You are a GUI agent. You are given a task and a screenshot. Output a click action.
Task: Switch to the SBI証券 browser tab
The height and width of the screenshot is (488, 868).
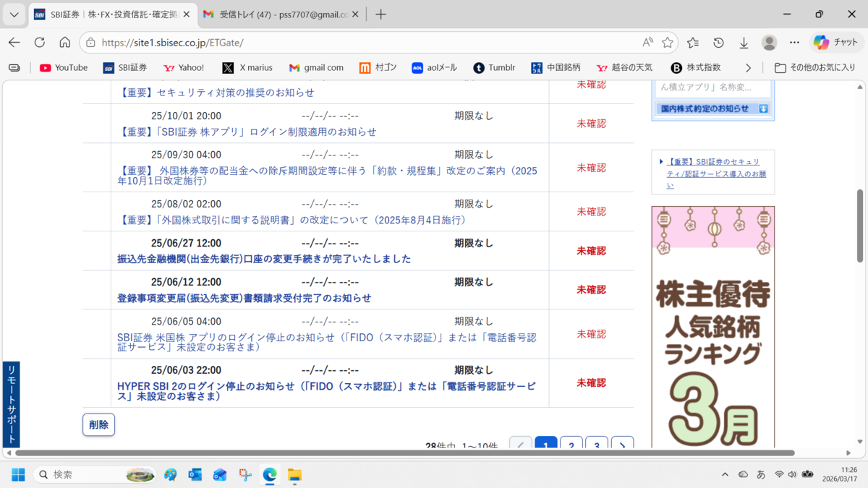[111, 14]
